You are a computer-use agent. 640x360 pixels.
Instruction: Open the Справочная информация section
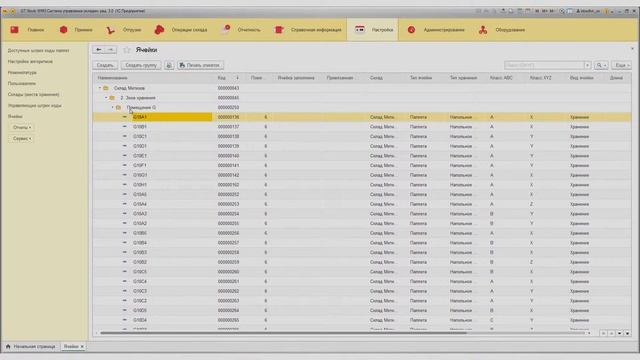[x=308, y=30]
